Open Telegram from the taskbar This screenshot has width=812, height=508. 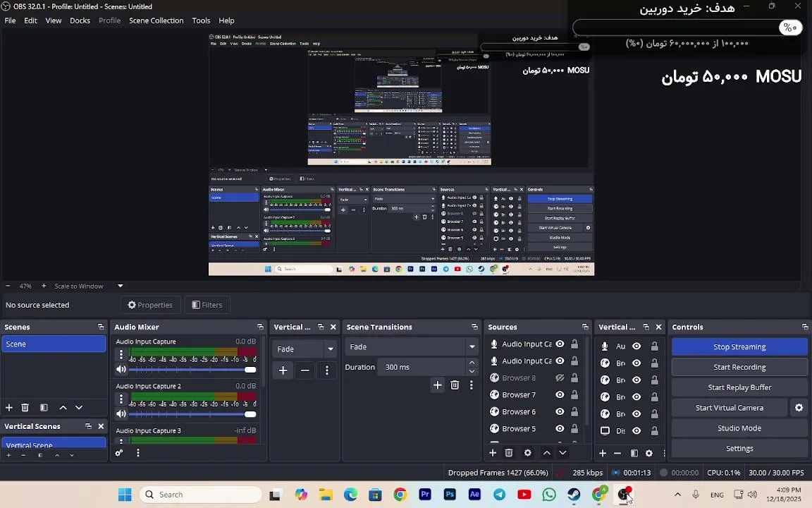tap(499, 495)
